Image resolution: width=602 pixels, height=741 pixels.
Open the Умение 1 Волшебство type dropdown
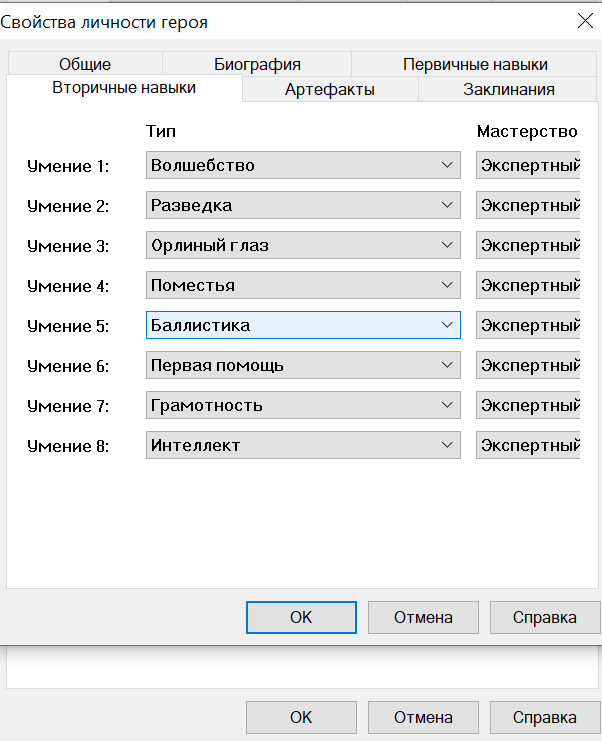point(303,165)
